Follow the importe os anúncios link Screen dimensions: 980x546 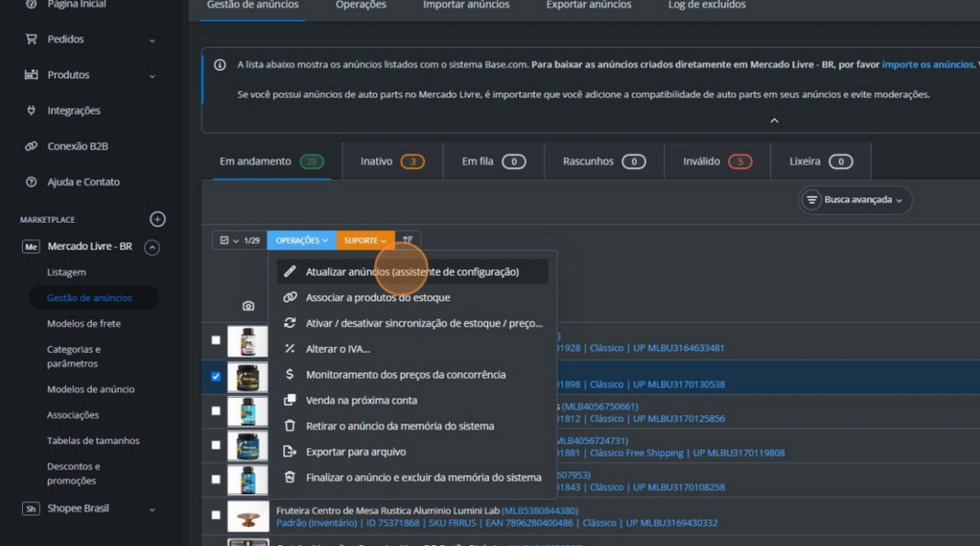click(x=926, y=64)
